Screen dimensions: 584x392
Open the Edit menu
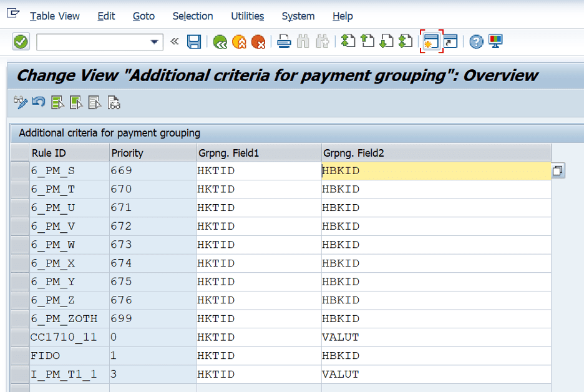(106, 16)
